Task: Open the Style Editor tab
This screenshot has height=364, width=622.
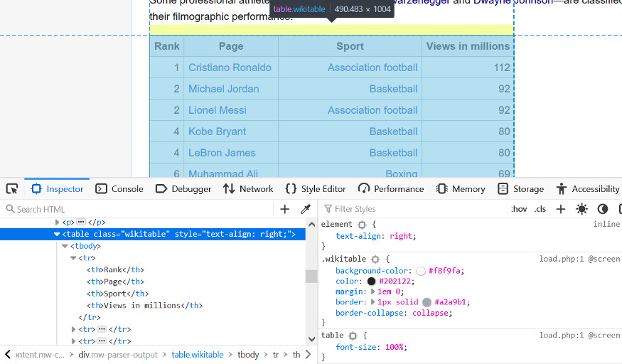Action: pyautogui.click(x=315, y=189)
